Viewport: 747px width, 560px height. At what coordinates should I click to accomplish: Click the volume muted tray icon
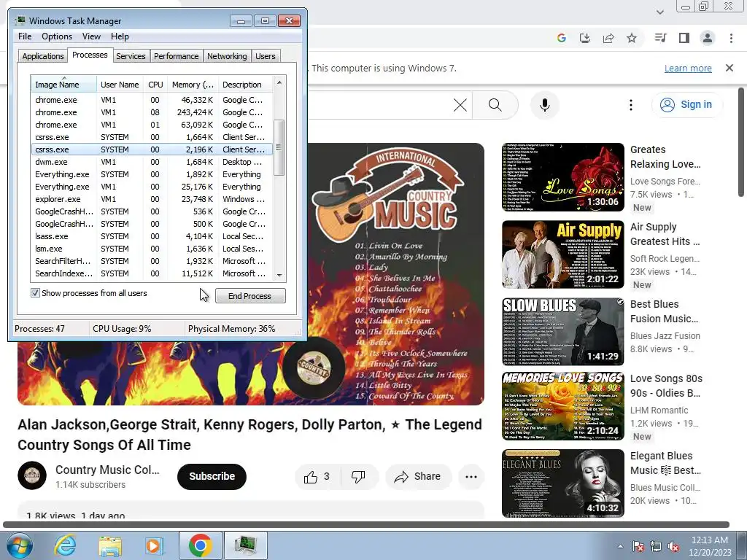(x=673, y=546)
